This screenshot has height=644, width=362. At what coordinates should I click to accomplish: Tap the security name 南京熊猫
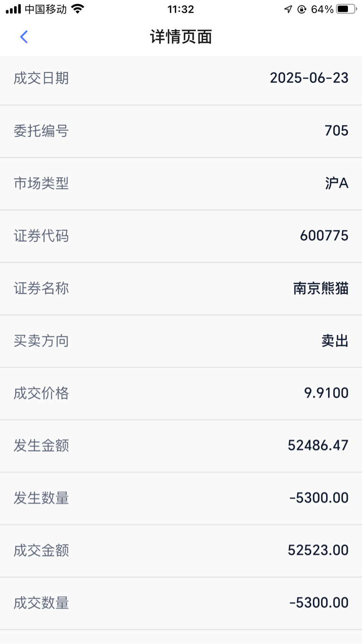321,289
